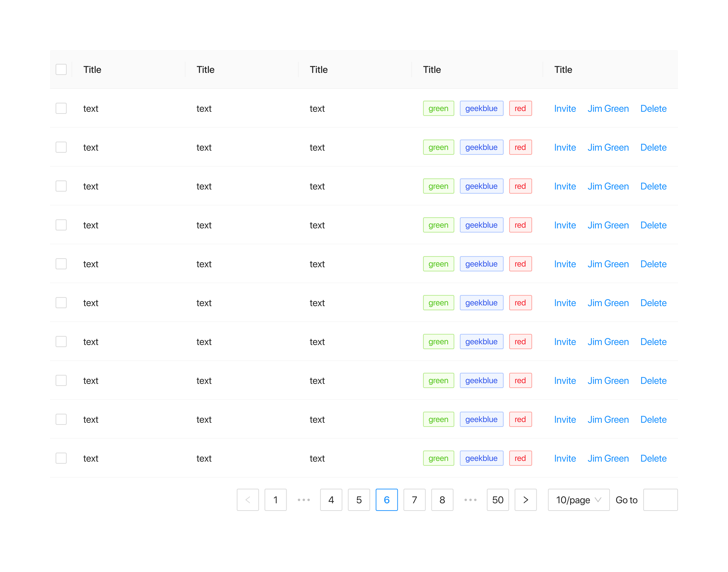Click the red tag in last row
The height and width of the screenshot is (572, 728).
[520, 458]
